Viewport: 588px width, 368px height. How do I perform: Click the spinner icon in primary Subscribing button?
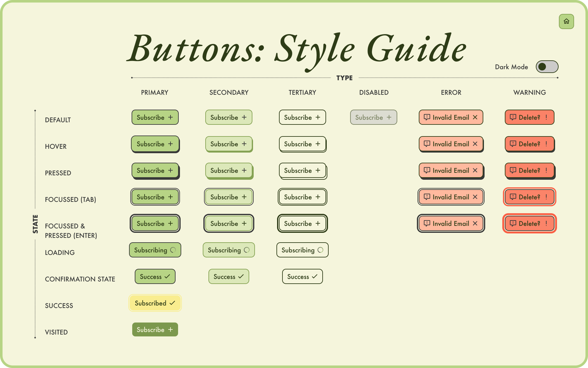coord(173,250)
